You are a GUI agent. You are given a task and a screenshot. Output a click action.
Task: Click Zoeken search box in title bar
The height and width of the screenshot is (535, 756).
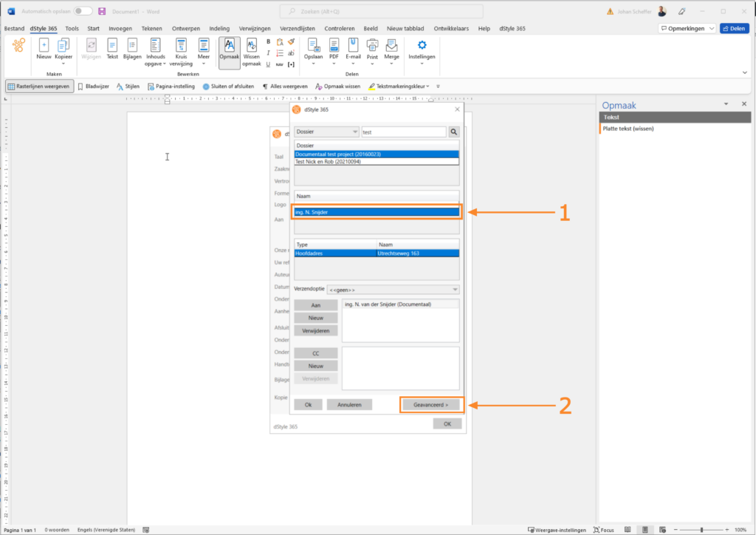382,11
